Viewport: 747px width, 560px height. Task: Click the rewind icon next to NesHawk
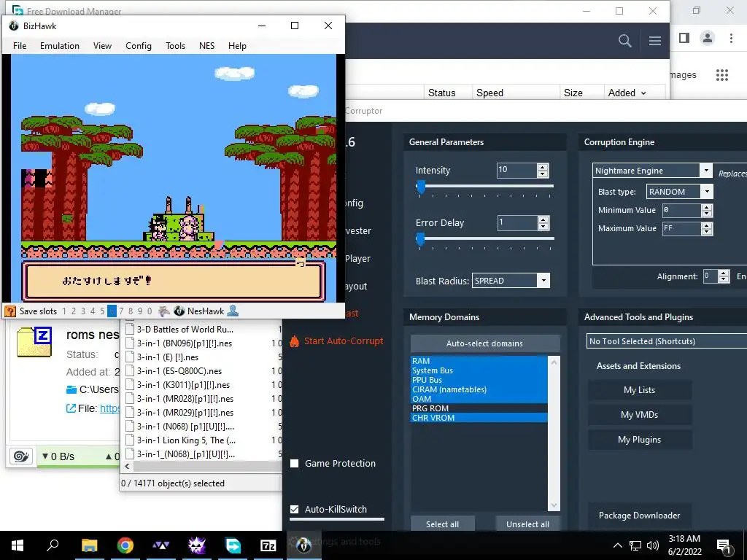(164, 311)
